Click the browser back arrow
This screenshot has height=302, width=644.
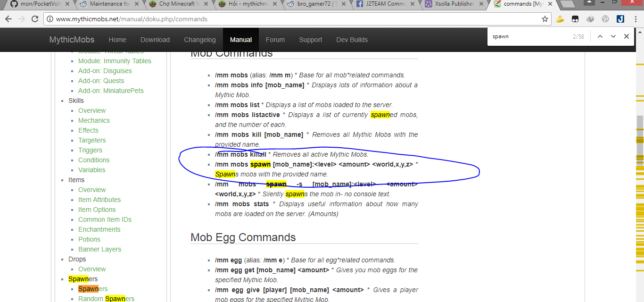(8, 19)
